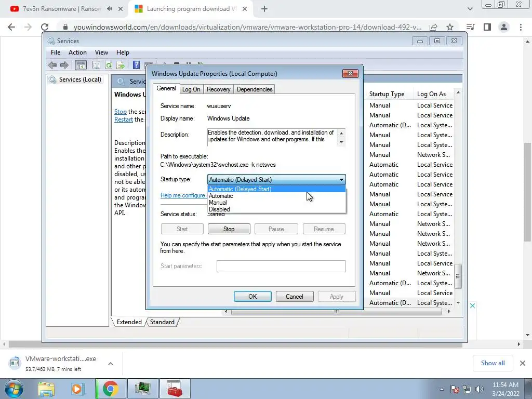Open the Help menu in Services
This screenshot has height=399, width=532.
click(x=123, y=52)
